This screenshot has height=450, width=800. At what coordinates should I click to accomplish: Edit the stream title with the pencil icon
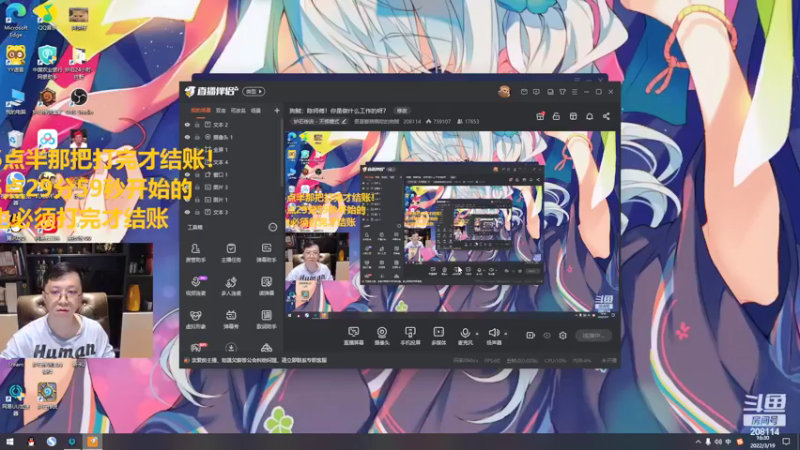coord(344,121)
